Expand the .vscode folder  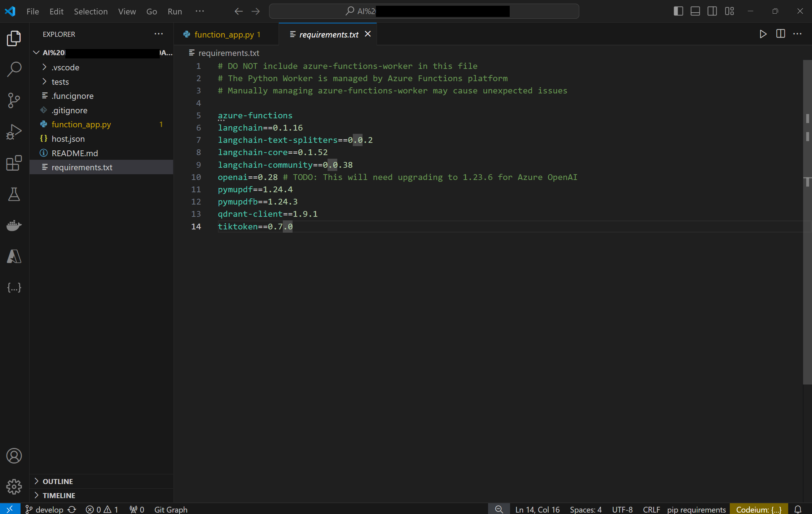[101, 67]
